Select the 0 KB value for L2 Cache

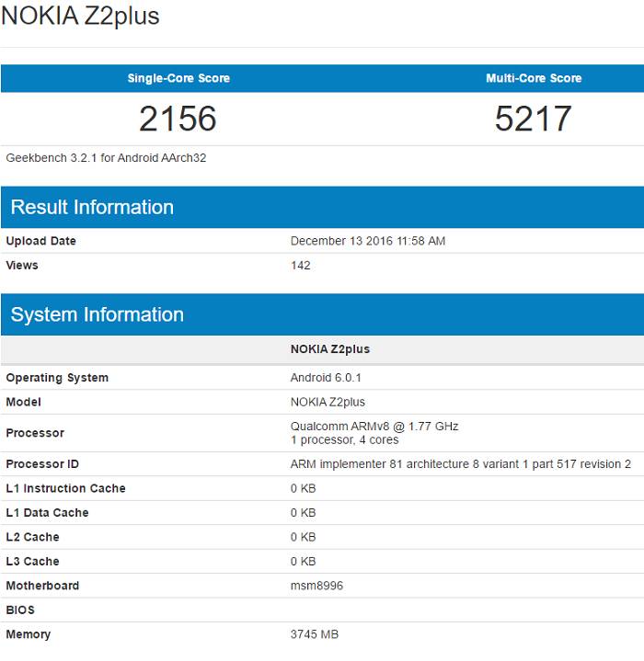pyautogui.click(x=303, y=537)
